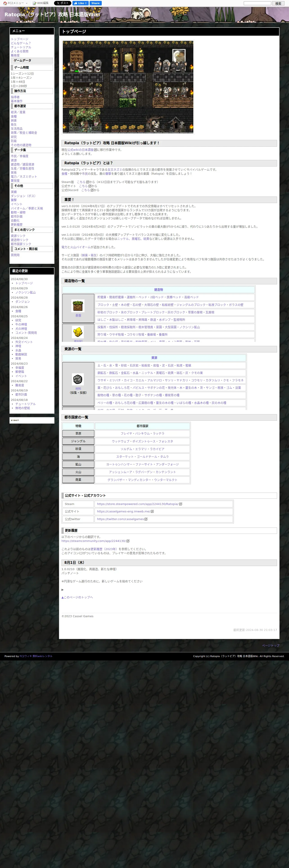Open the Steam store URL link
This screenshot has width=289, height=868.
[138, 504]
